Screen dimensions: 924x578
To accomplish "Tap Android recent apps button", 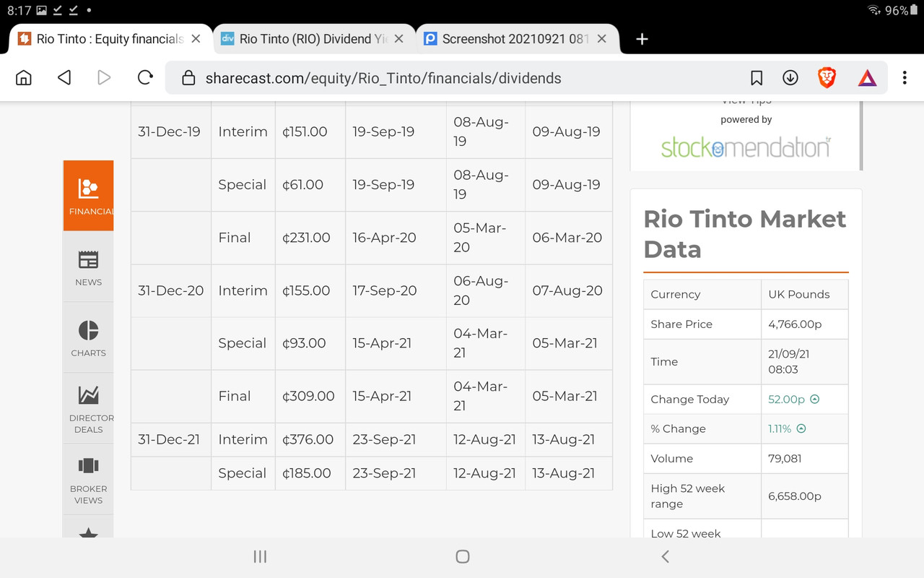I will pos(260,556).
